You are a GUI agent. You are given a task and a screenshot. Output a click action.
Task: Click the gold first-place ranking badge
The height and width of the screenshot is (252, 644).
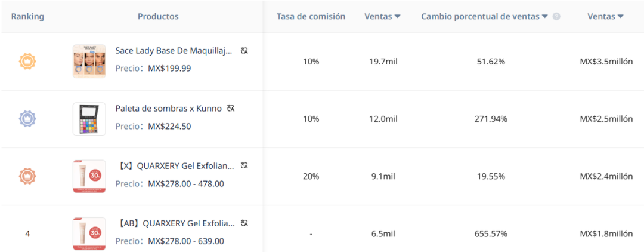click(27, 61)
